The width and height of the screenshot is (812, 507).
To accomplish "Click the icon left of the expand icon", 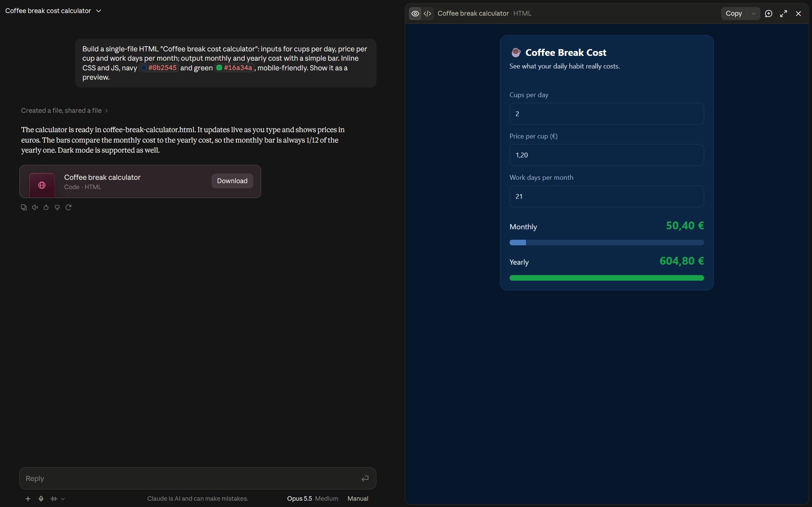I will (x=768, y=13).
